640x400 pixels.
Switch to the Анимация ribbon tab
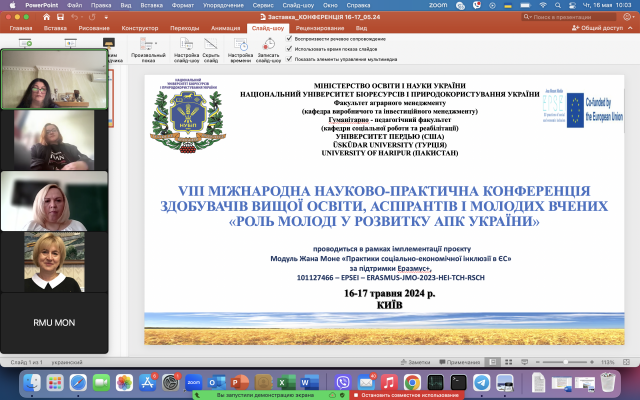point(226,28)
